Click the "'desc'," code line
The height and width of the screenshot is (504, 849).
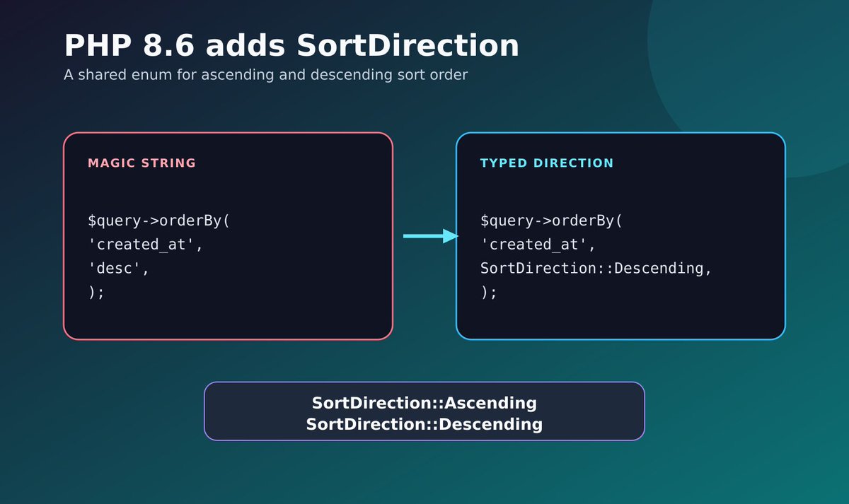(x=119, y=269)
